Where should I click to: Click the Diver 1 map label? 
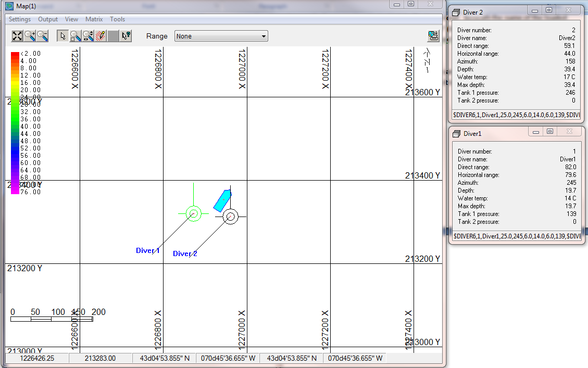coord(148,251)
